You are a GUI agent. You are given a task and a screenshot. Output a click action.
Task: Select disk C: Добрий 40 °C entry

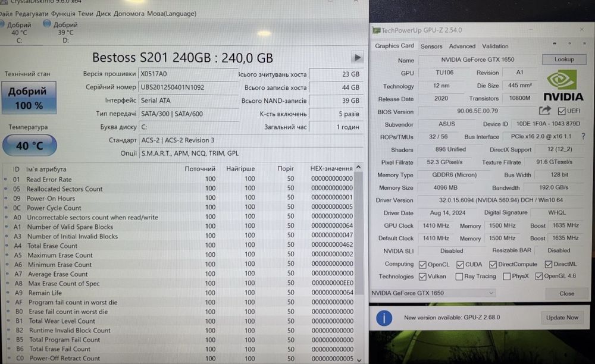(18, 32)
